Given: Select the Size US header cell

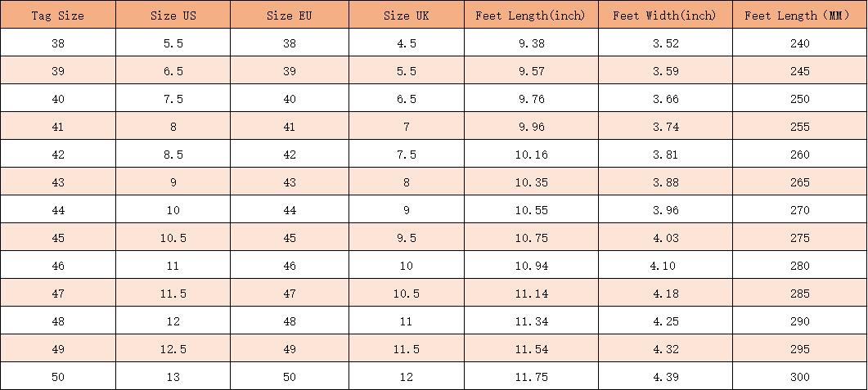Looking at the screenshot, I should tap(173, 16).
